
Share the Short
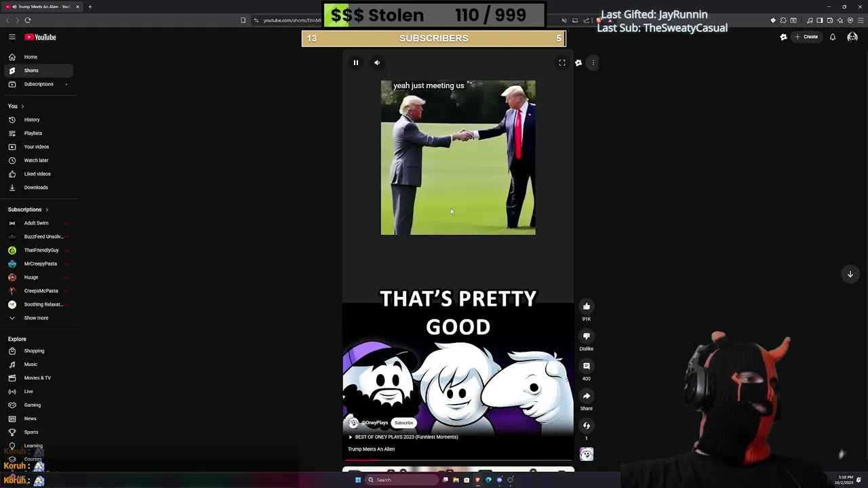(587, 396)
